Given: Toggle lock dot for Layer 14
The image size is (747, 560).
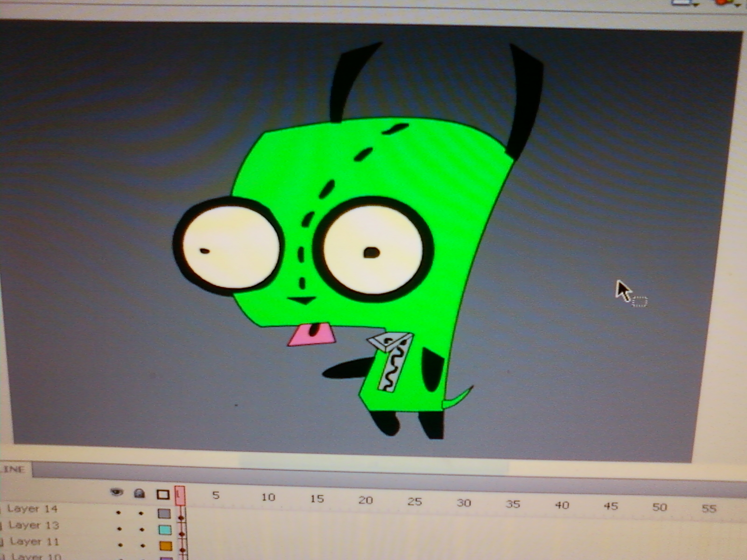Looking at the screenshot, I should click(141, 513).
